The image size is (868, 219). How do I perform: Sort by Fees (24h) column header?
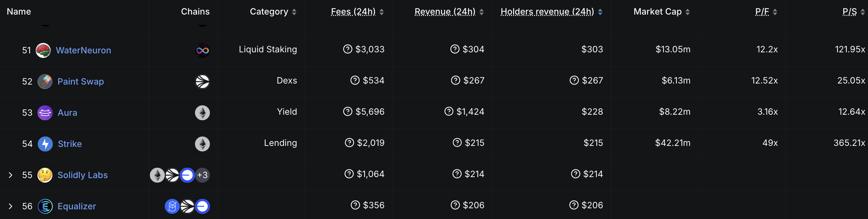pos(357,12)
